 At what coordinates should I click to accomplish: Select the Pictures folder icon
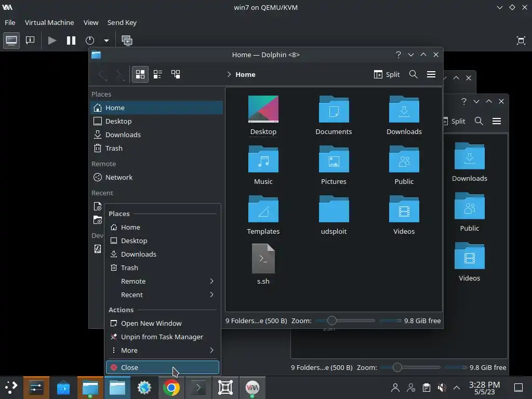(x=334, y=159)
